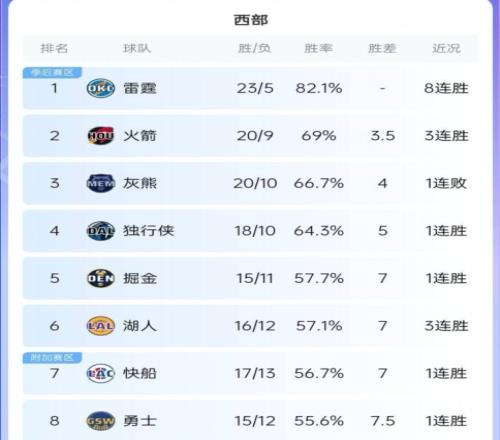Open the Rockets HOU team logo
Viewport: 500px width, 440px height.
(101, 136)
